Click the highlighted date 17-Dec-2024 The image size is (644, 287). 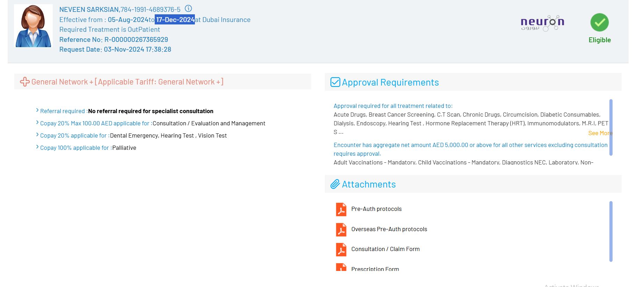[x=175, y=20]
